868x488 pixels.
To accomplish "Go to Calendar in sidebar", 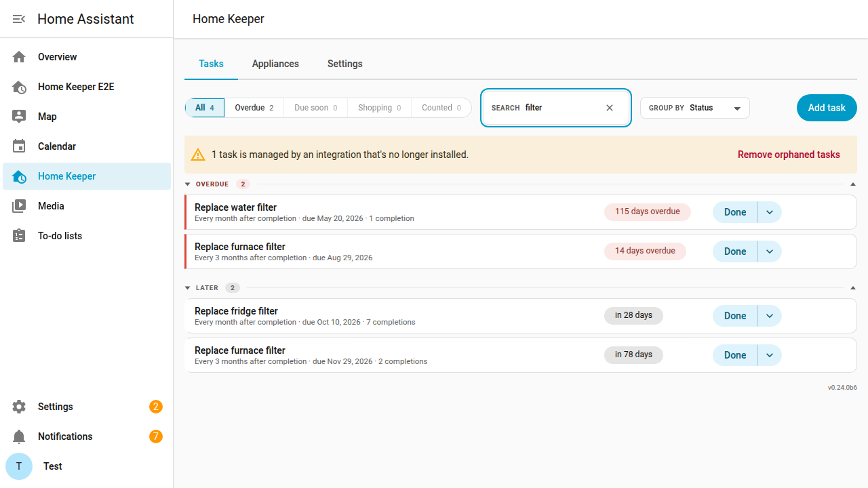I will (x=87, y=146).
